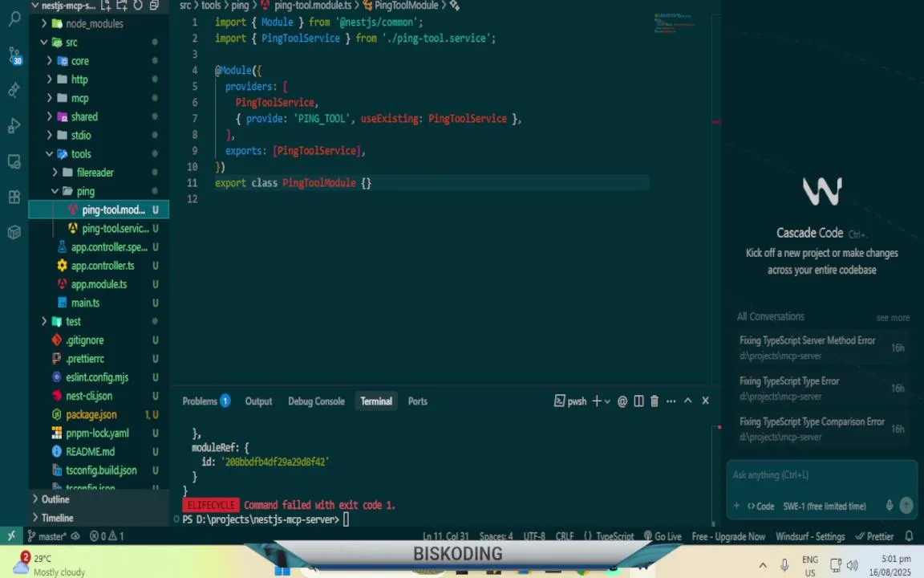924x578 pixels.
Task: Click New File icon in explorer header
Action: tap(106, 6)
